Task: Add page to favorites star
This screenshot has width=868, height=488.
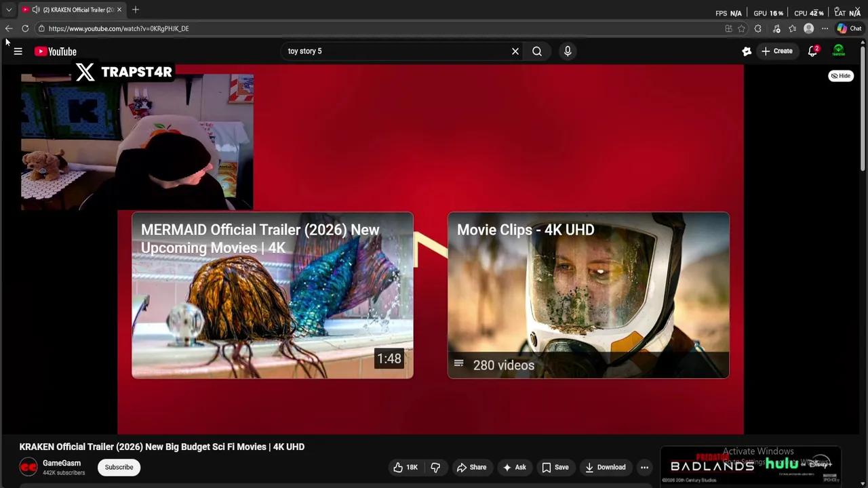Action: coord(741,28)
